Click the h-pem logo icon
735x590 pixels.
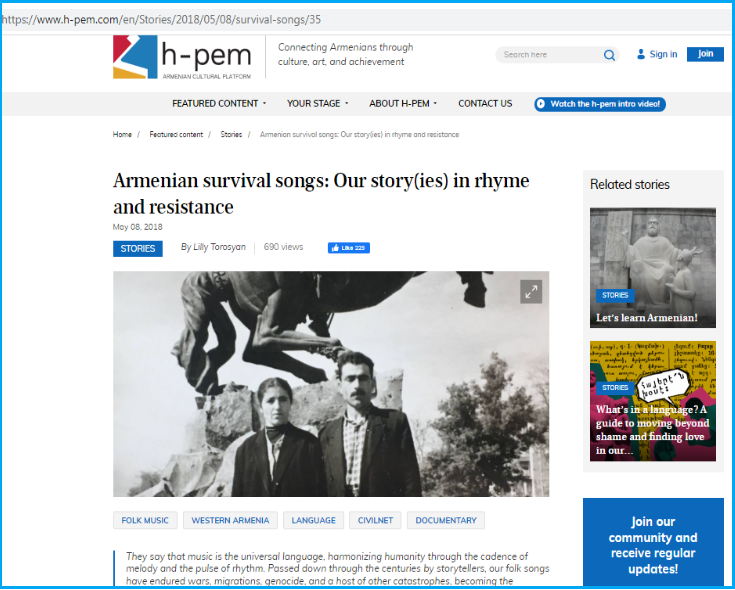pyautogui.click(x=135, y=57)
